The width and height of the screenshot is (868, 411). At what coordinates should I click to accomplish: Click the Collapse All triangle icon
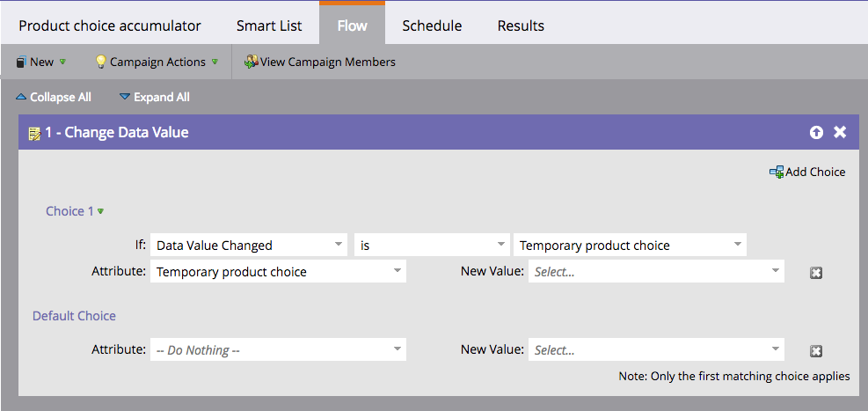click(21, 97)
